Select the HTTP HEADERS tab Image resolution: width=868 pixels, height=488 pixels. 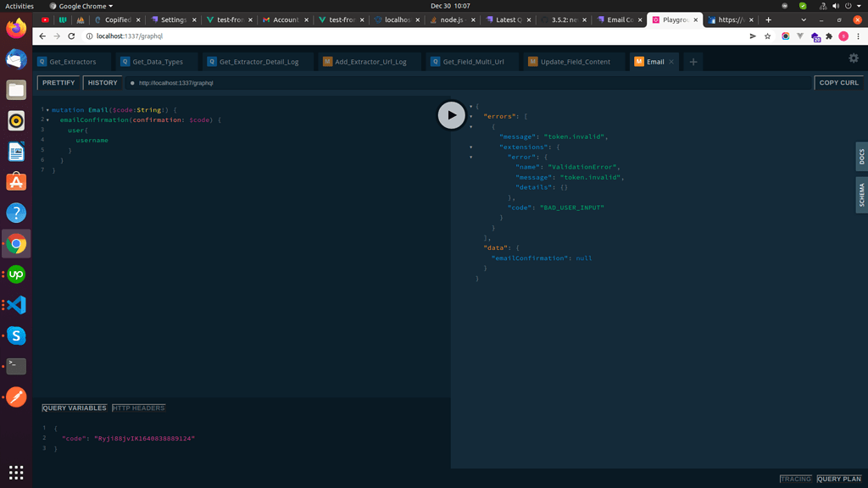click(138, 408)
